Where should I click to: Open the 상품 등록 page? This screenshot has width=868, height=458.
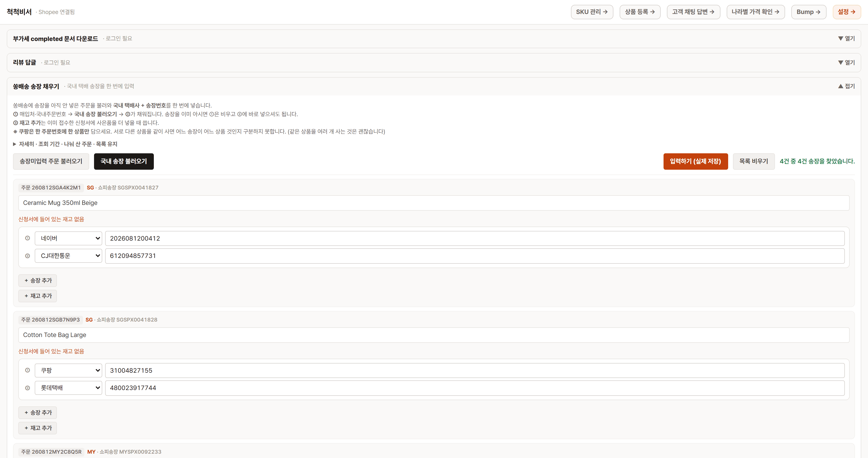pos(640,12)
